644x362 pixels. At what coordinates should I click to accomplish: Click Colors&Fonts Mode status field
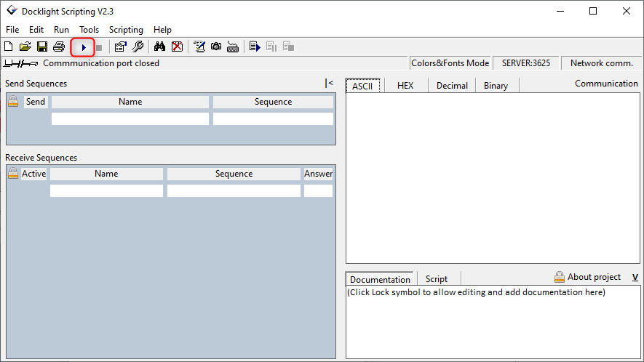(x=450, y=63)
